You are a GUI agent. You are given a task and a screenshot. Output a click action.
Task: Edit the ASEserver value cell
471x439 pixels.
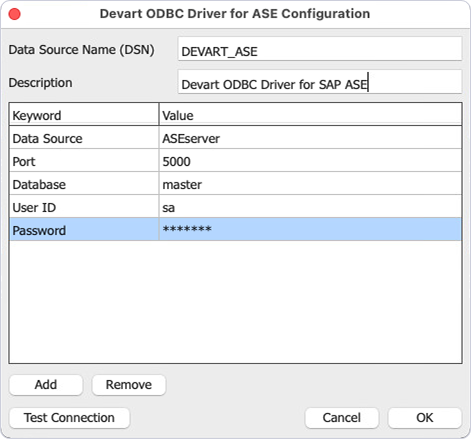310,138
